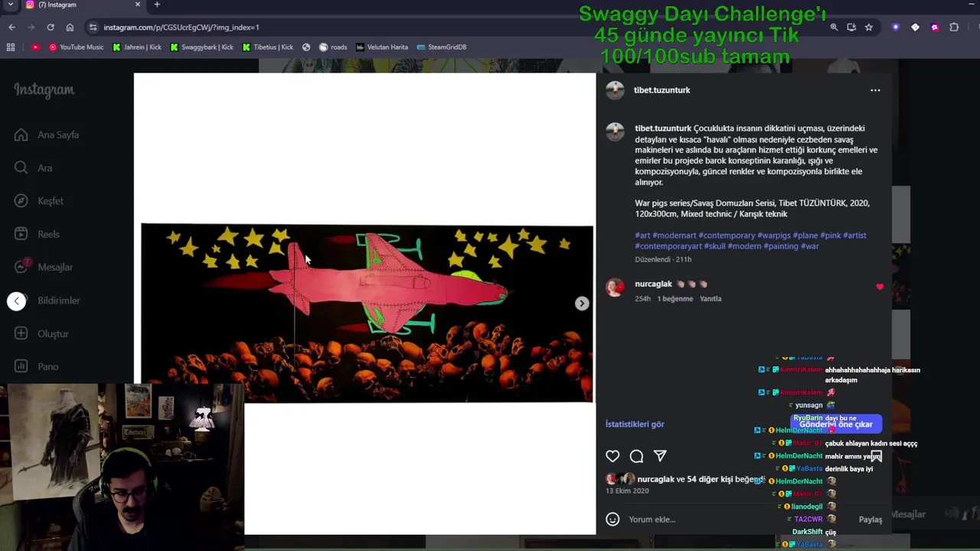Open İstatistikleri gör insights link
The image size is (980, 551).
click(x=635, y=424)
